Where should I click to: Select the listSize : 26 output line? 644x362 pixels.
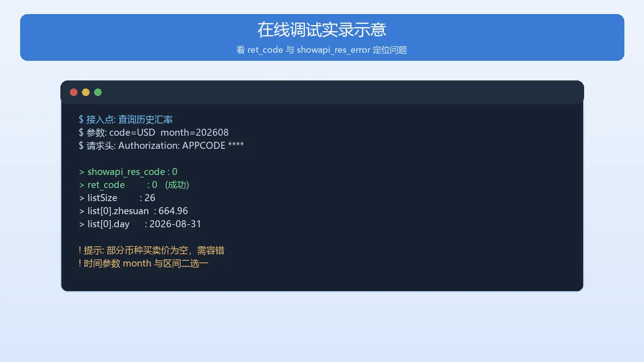click(x=117, y=198)
